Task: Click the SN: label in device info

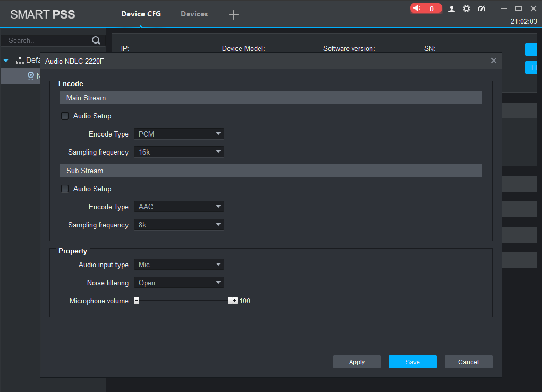Action: point(430,49)
